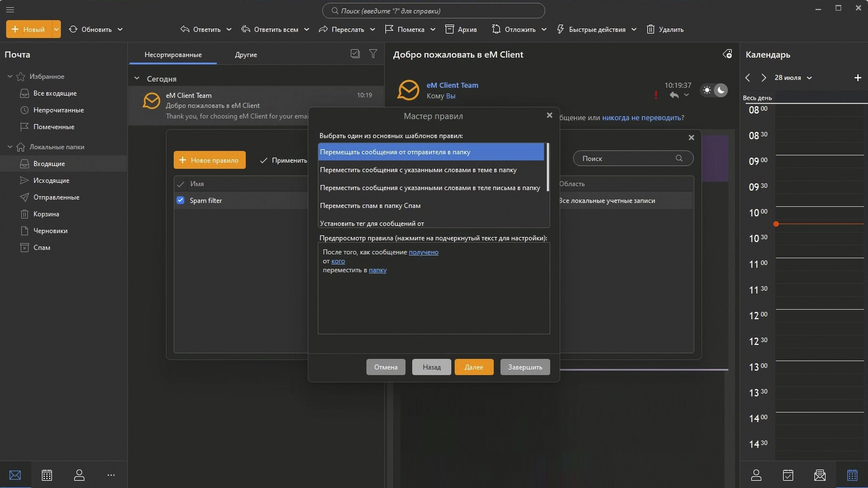Toggle the checkmark column header in the rules list
This screenshot has height=488, width=868.
tap(180, 184)
